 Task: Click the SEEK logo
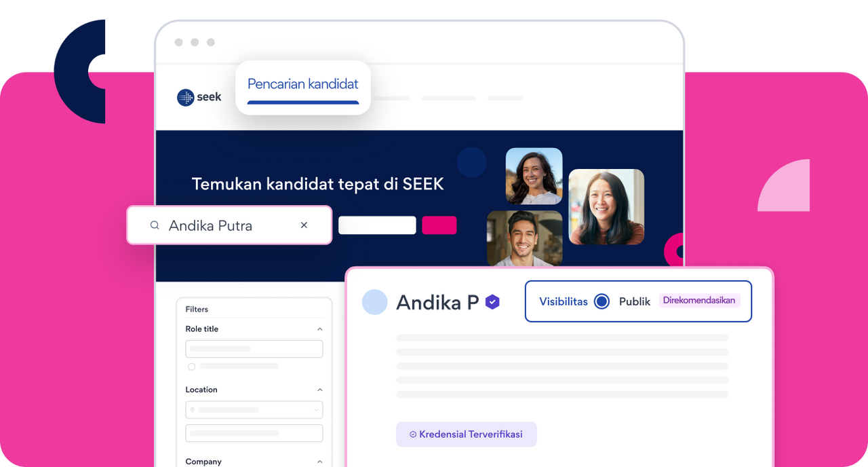coord(199,98)
